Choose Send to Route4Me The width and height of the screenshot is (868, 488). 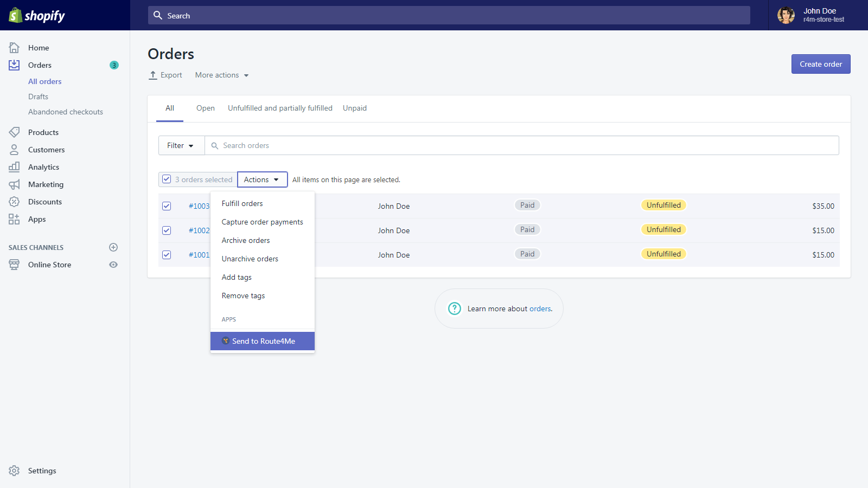(x=263, y=341)
